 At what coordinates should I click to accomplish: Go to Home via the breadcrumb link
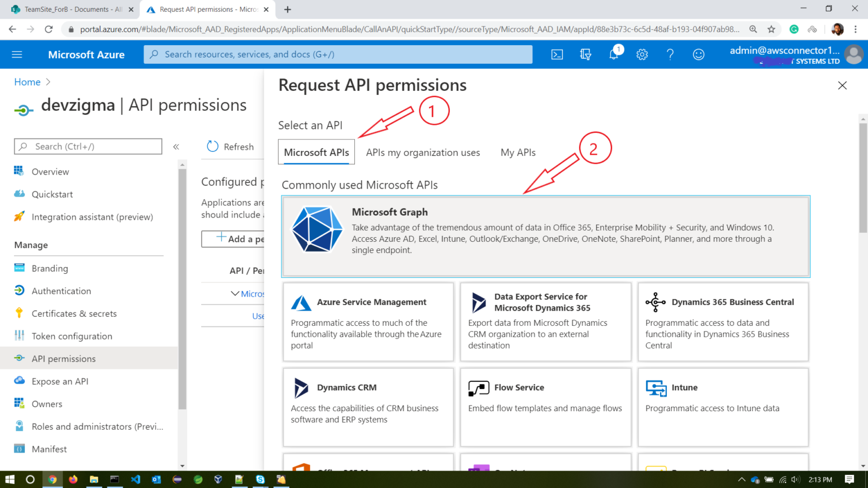pos(27,81)
